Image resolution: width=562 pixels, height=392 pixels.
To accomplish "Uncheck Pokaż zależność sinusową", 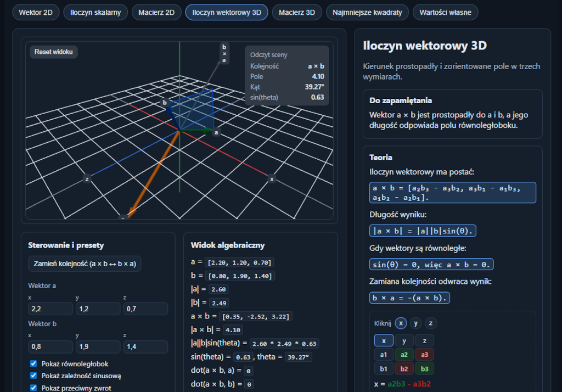I will pyautogui.click(x=33, y=376).
